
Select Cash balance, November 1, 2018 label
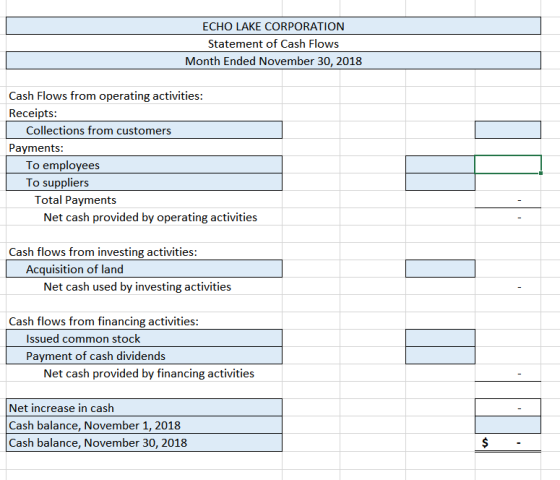144,425
